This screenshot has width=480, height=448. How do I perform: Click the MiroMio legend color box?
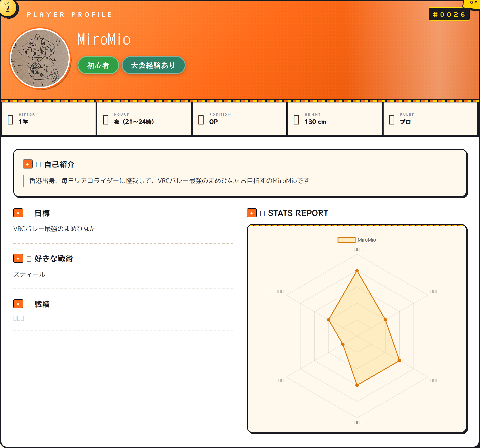pos(346,240)
